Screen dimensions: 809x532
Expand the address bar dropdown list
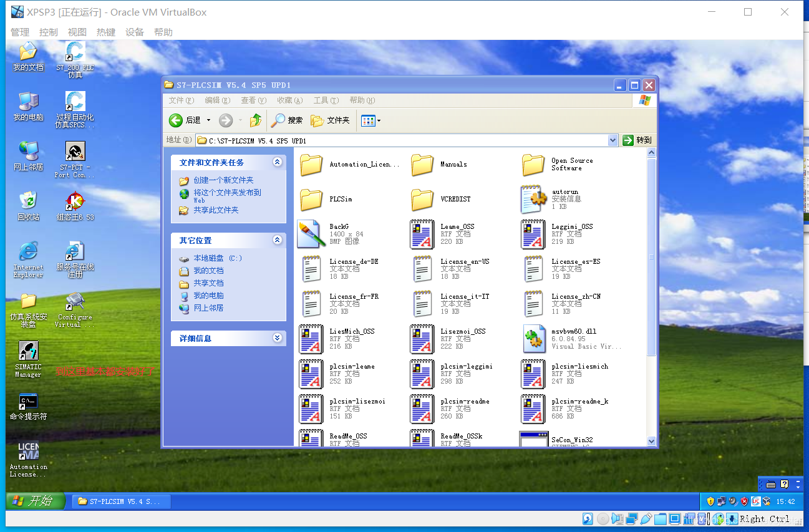613,140
